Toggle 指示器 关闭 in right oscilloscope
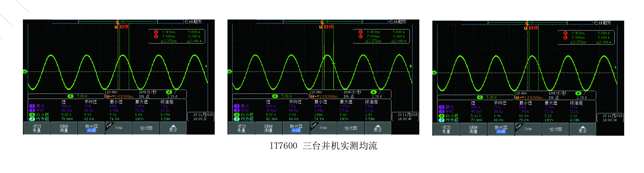The image size is (644, 173). click(x=501, y=129)
